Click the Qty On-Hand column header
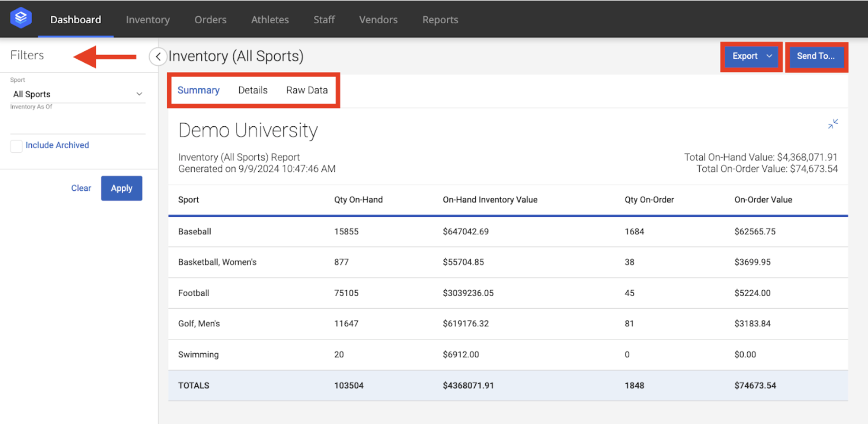 pyautogui.click(x=358, y=200)
